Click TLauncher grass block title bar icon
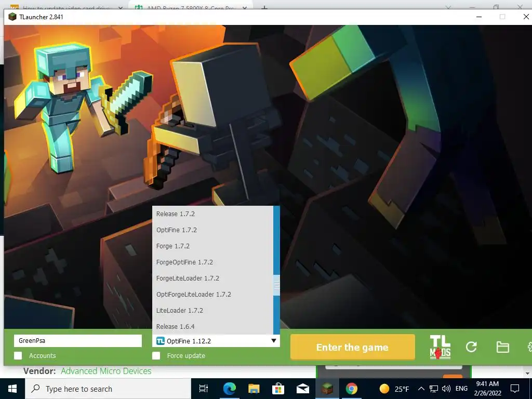The image size is (532, 399). pyautogui.click(x=12, y=17)
